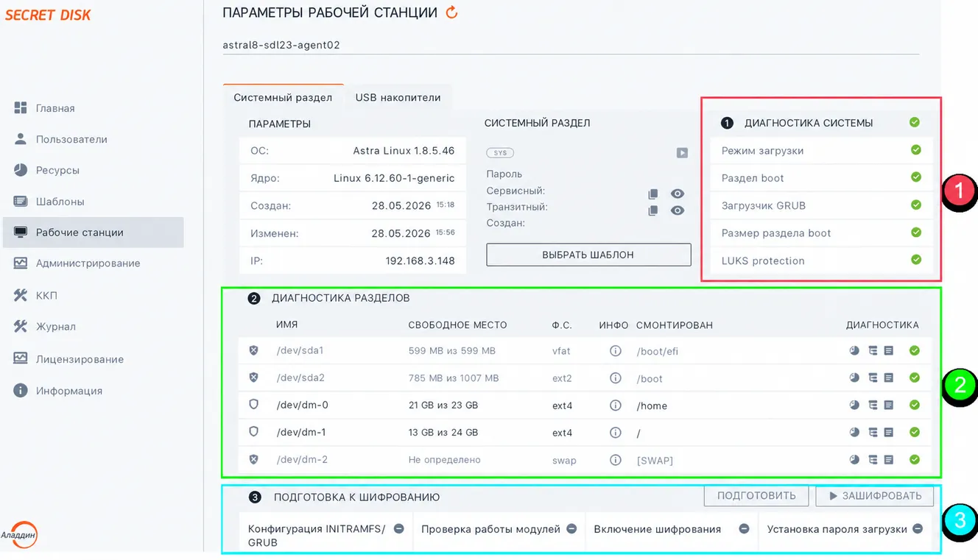Click the shield icon beside /dev/sda1

pyautogui.click(x=254, y=350)
